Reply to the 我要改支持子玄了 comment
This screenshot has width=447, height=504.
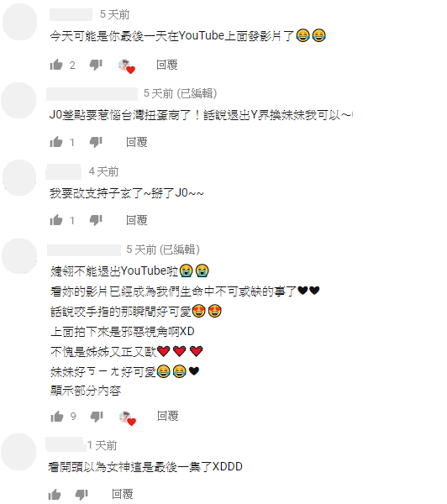click(x=137, y=220)
